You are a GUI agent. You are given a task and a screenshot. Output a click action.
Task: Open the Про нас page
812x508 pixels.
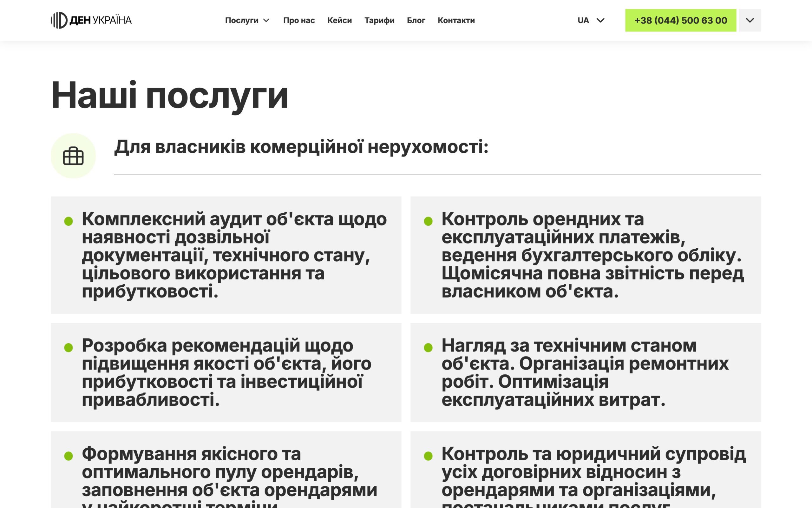coord(299,21)
